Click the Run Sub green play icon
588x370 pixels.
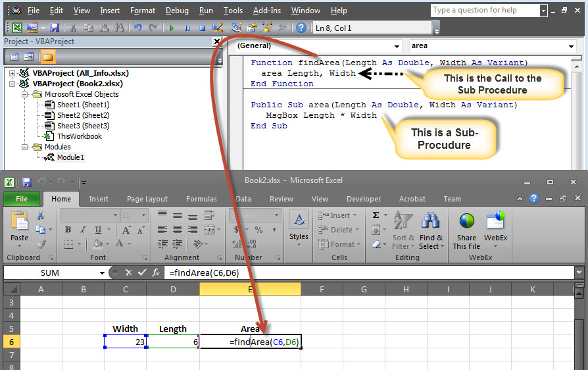172,28
